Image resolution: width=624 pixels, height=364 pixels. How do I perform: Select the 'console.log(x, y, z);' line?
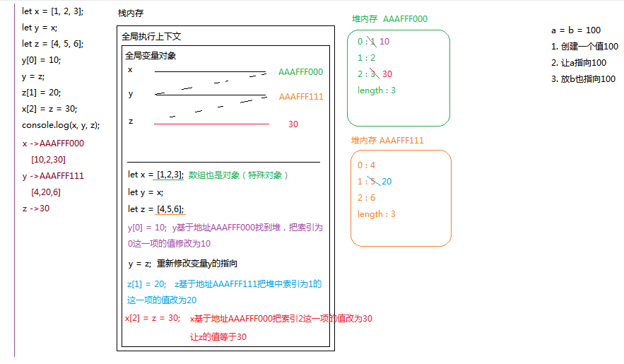(x=61, y=125)
